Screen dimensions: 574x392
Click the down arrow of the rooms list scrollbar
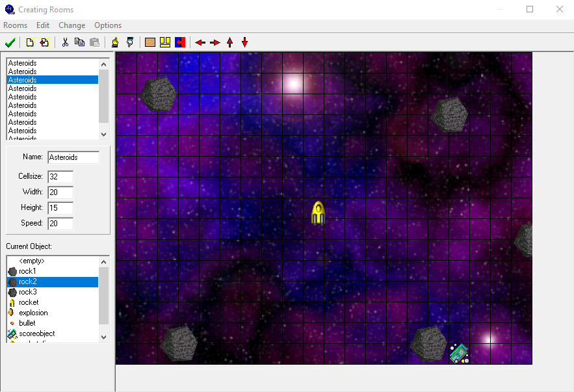pyautogui.click(x=103, y=135)
